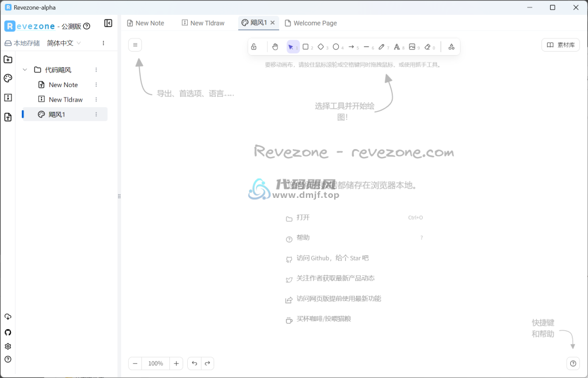Switch to the New Note tab
588x378 pixels.
[x=145, y=23]
